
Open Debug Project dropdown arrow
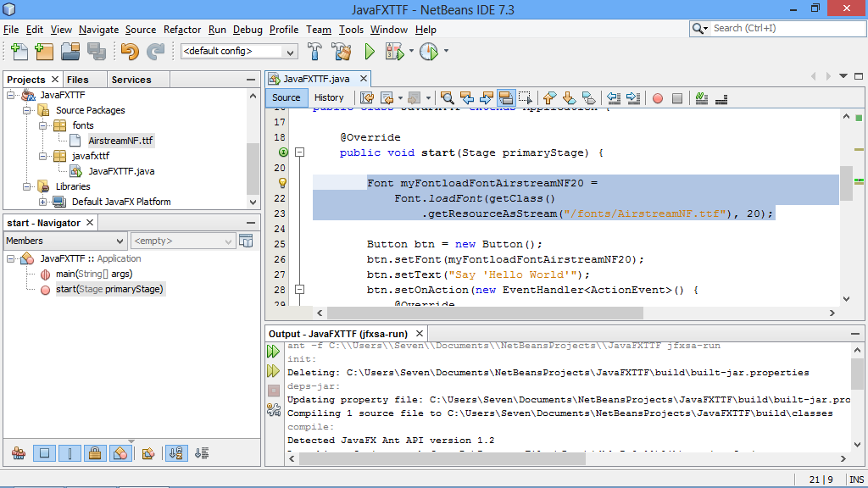[x=411, y=52]
